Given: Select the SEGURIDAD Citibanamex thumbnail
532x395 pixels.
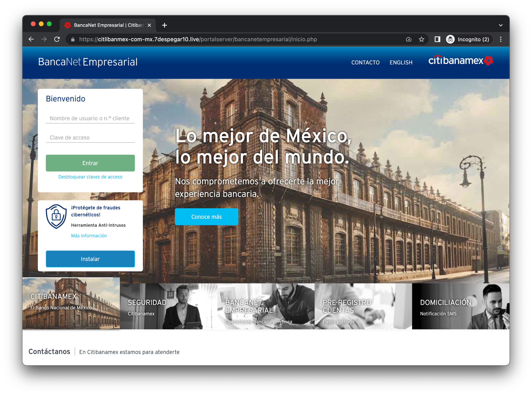Looking at the screenshot, I should click(x=169, y=306).
